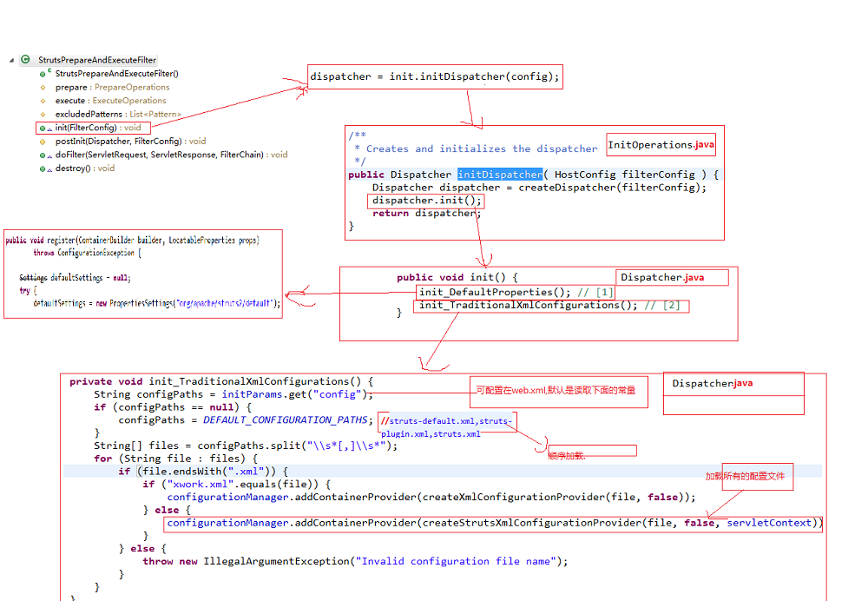The width and height of the screenshot is (868, 601).
Task: Click the 'init_DefaultProperties(); // [1]' call
Action: pos(516,292)
